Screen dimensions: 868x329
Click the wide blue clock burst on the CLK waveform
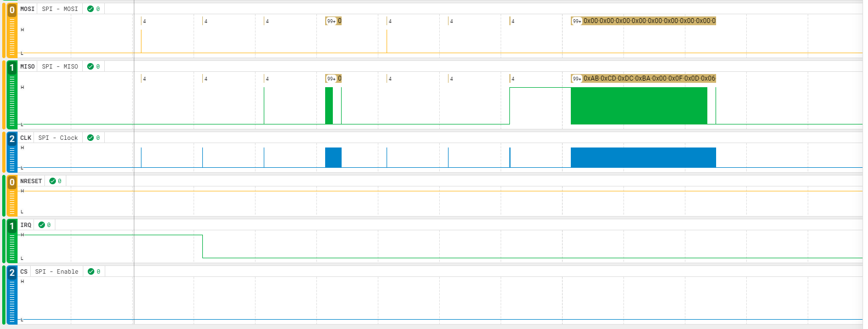[643, 157]
